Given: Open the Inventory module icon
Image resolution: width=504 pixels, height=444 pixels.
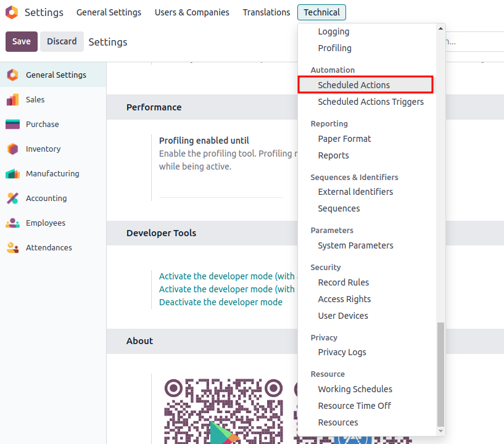Looking at the screenshot, I should tap(12, 149).
